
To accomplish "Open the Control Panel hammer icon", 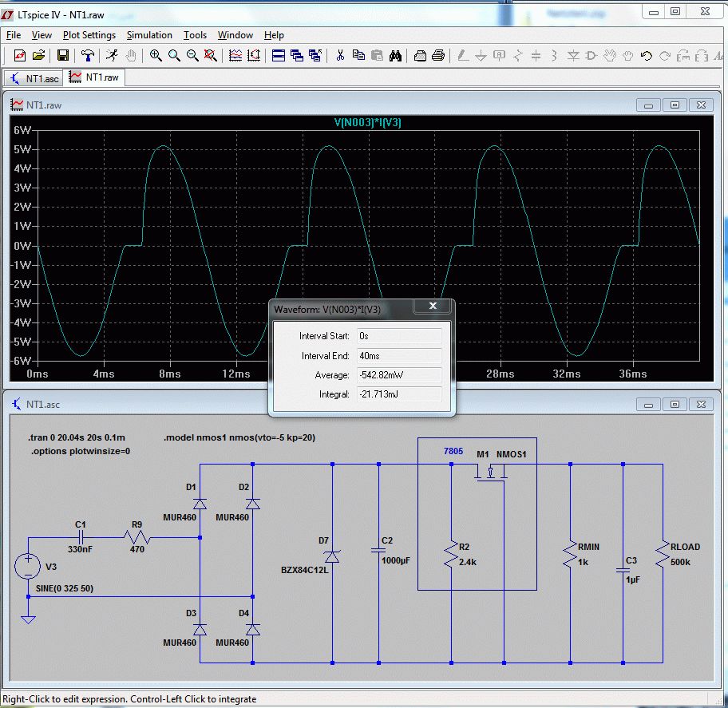I will coord(88,56).
